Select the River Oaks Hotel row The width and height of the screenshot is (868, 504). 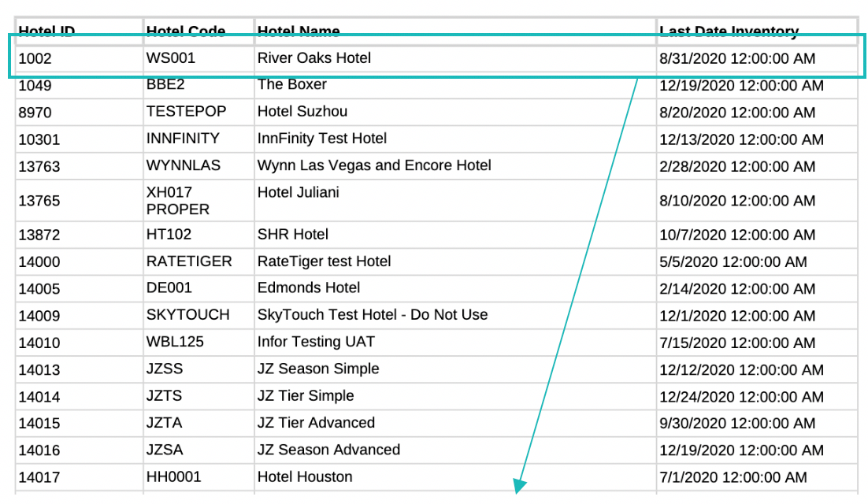coord(313,58)
